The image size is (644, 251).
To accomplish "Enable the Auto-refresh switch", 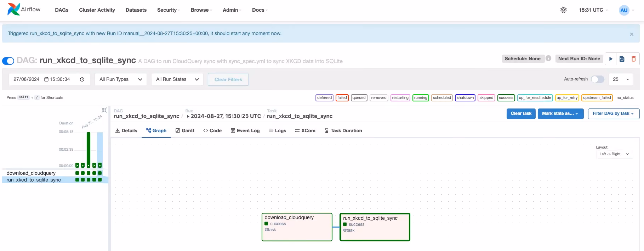I will tap(598, 79).
